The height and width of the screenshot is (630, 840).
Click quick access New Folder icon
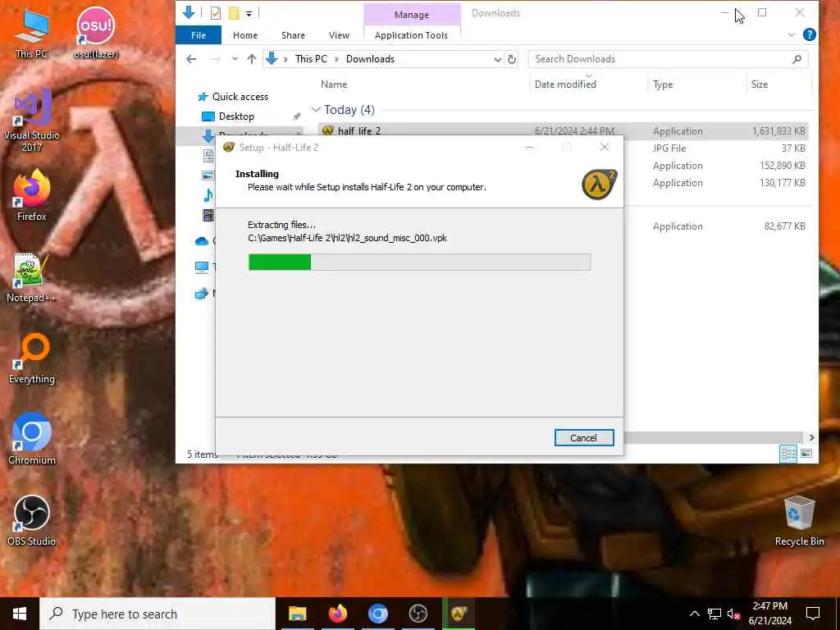point(234,13)
